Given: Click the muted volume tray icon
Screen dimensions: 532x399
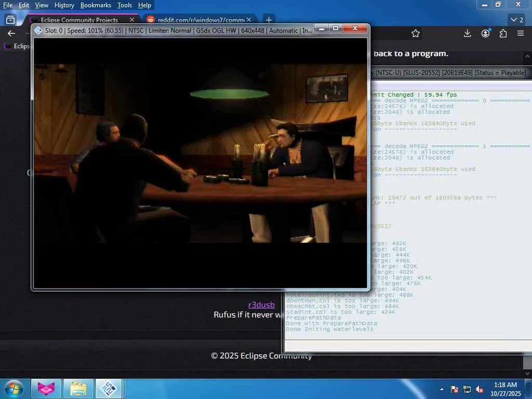Looking at the screenshot, I should 480,389.
